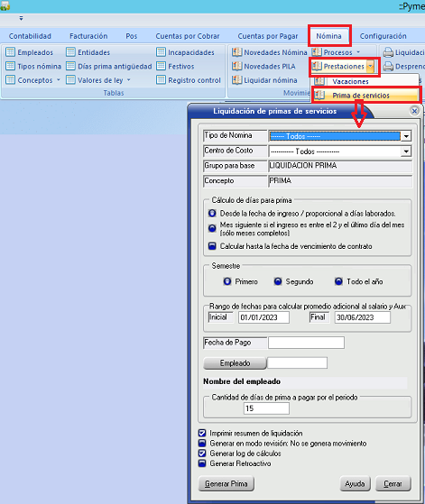Viewport: 425px width, 504px height.
Task: Click the Entidades table icon
Action: tap(70, 52)
